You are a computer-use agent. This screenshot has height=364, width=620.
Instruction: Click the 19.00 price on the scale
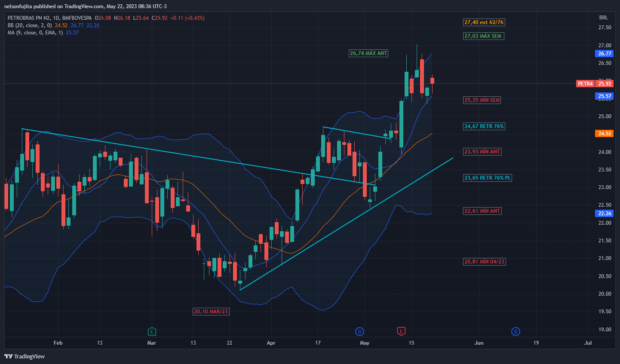605,330
